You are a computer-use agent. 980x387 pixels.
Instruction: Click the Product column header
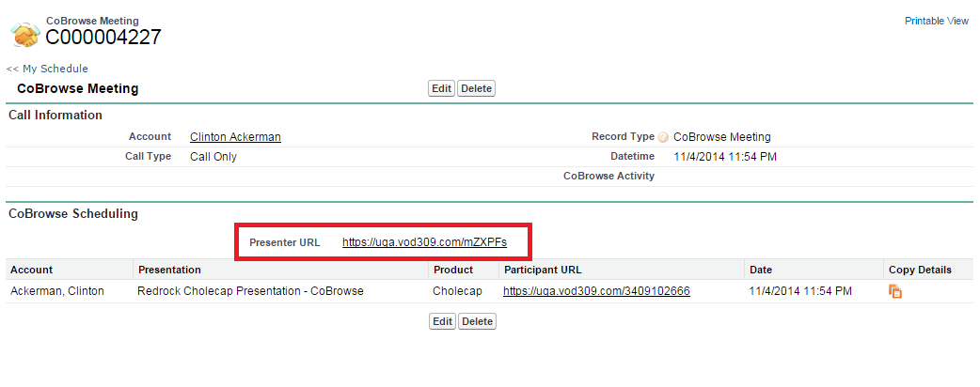(453, 270)
